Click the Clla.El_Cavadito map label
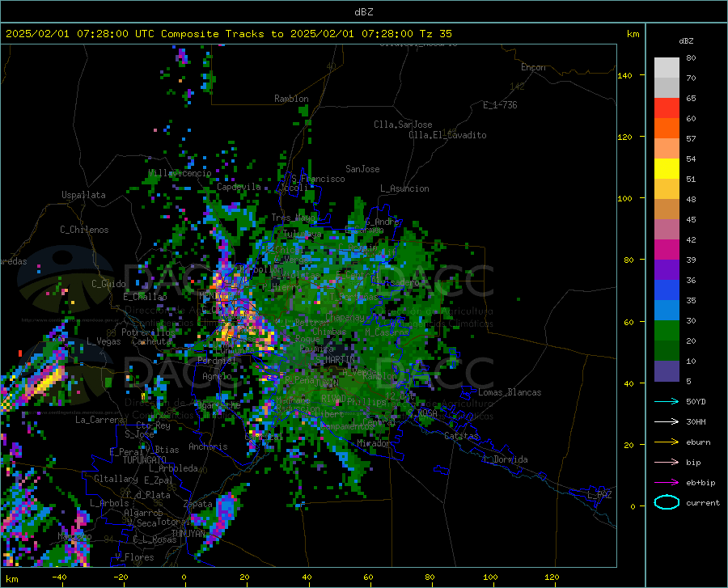Screen dimensions: 728x588 (x=447, y=135)
